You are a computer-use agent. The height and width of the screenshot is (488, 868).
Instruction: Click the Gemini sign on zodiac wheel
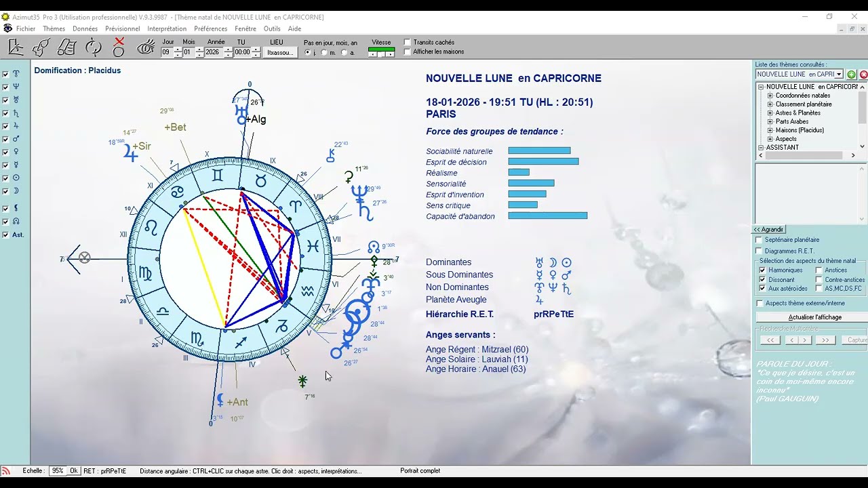217,176
